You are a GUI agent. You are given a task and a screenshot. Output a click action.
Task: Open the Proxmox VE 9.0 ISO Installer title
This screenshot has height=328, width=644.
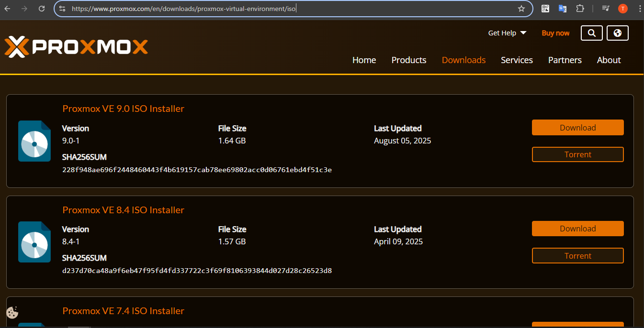click(x=123, y=109)
